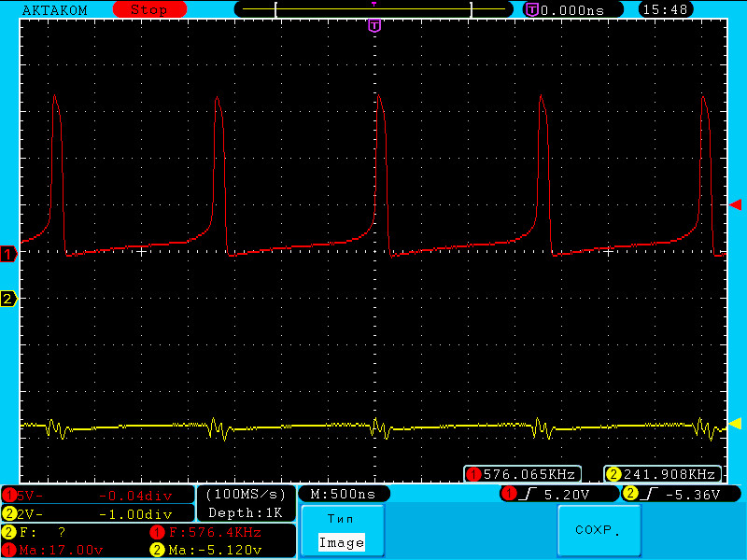Select the channel 1 ground marker on left edge

point(8,254)
